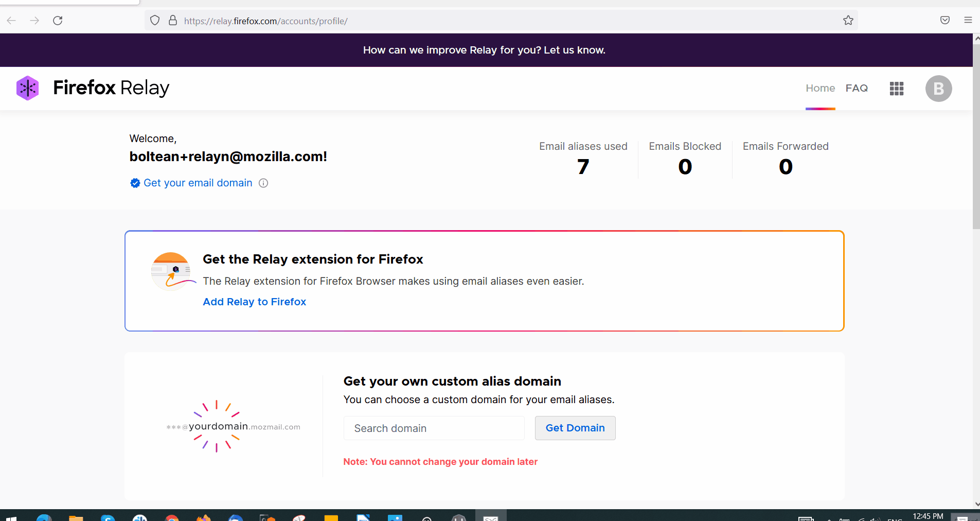Select the Home navigation item
Image resolution: width=980 pixels, height=521 pixels.
(x=820, y=88)
